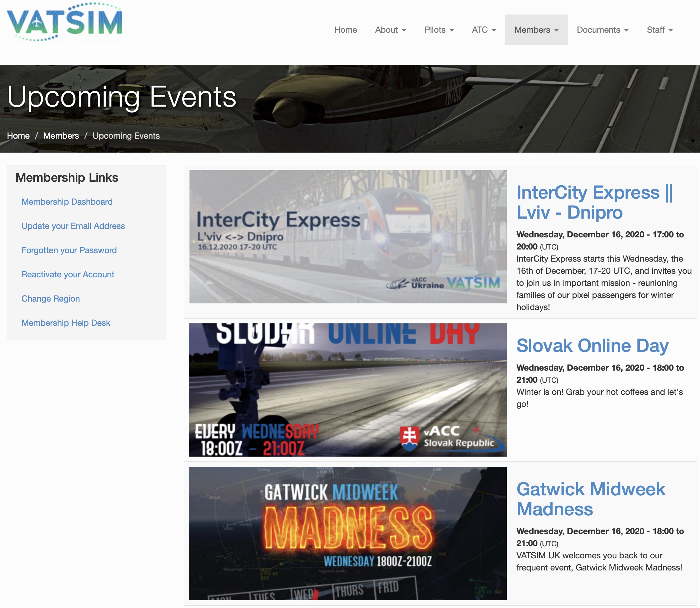
Task: Click the VATSIM logo
Action: pos(64,23)
